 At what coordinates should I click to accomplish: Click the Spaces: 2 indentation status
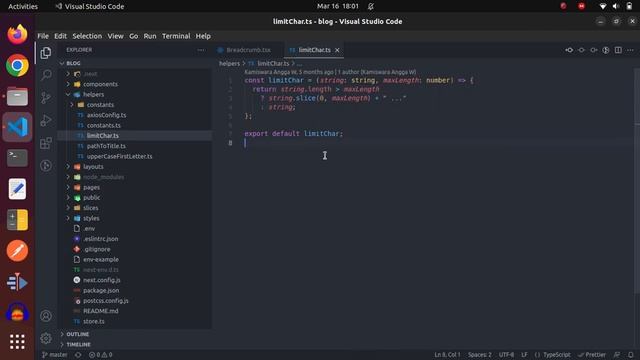[480, 355]
